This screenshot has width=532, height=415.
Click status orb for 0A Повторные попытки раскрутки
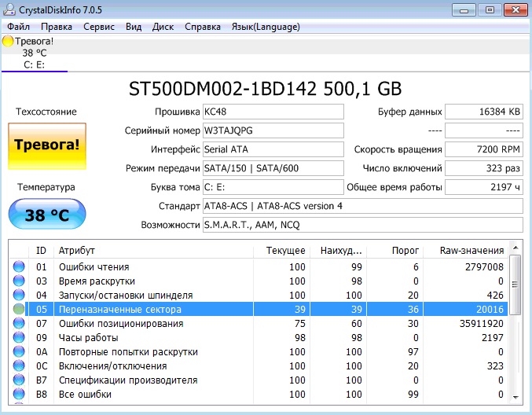coord(19,351)
